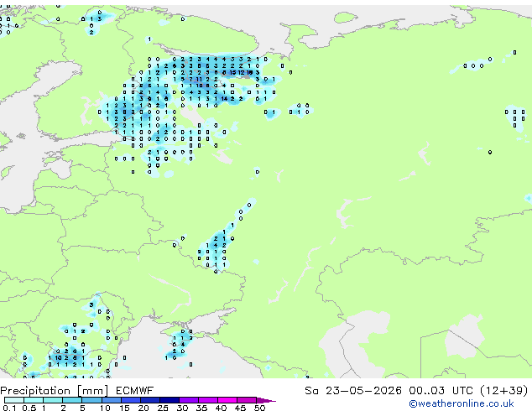Select the magenta legend swatch between 45 and 50
Screen dimensions: 532x411
[x=247, y=400]
